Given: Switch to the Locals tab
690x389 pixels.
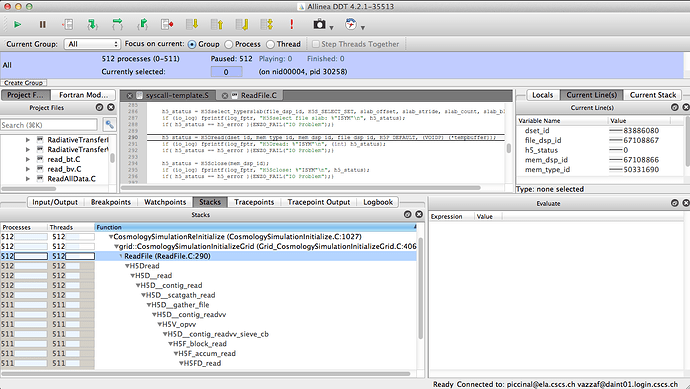Looking at the screenshot, I should pos(543,95).
